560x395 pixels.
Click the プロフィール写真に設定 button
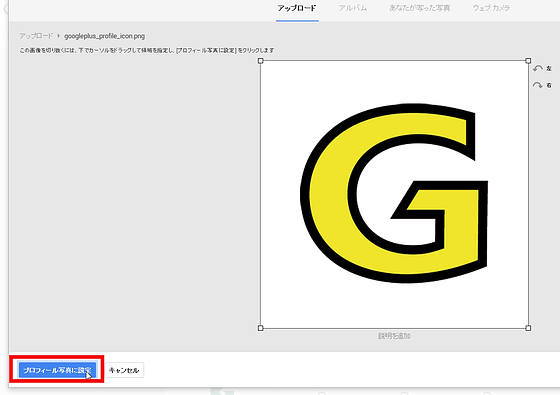57,370
